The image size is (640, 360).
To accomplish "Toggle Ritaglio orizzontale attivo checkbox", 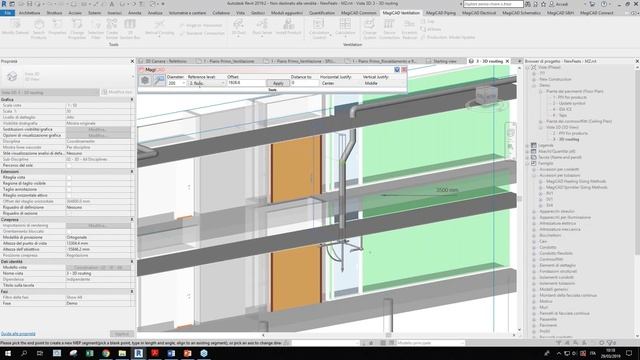I will [x=69, y=196].
